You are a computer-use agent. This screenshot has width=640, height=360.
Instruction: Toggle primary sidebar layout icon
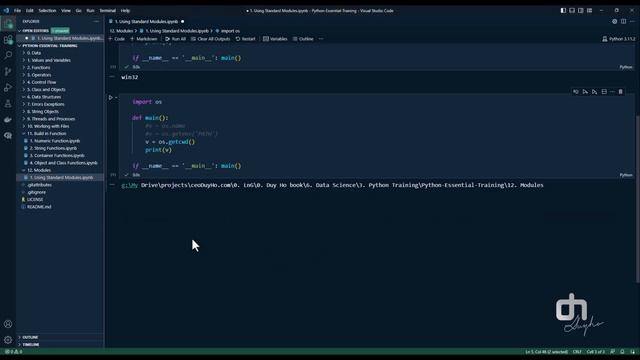pos(563,11)
